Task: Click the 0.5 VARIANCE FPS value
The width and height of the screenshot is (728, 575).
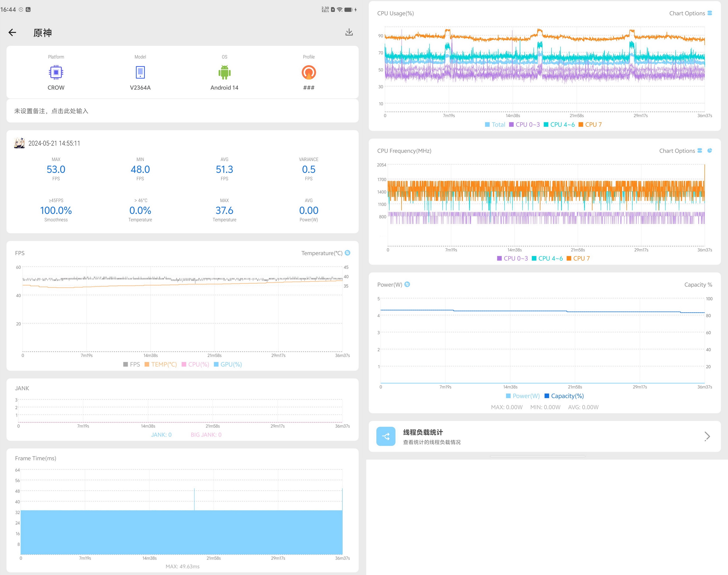Action: tap(308, 169)
